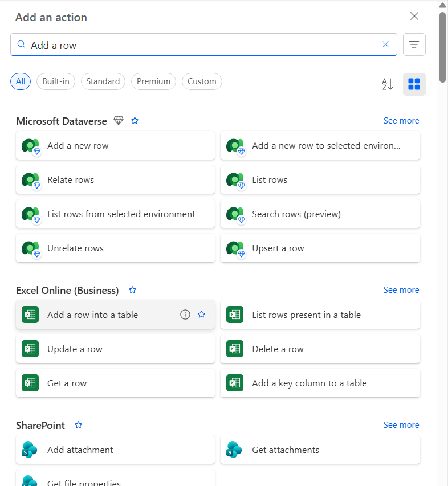Switch to the Premium filter
The image size is (448, 486).
click(153, 81)
